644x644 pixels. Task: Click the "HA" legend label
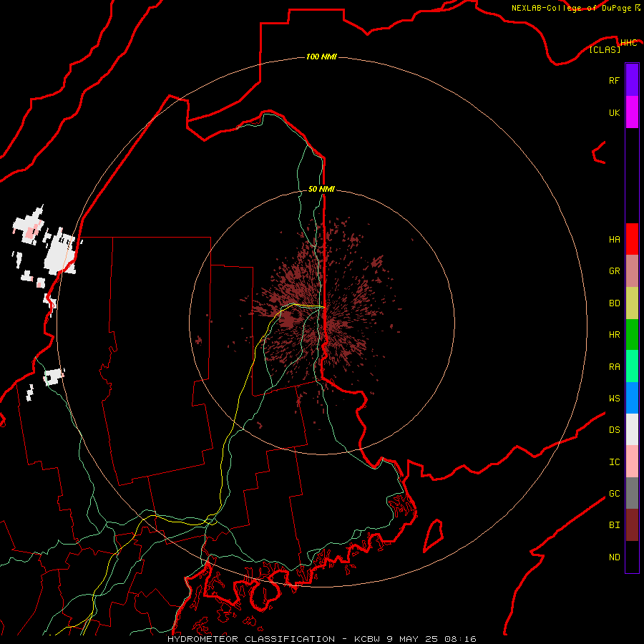(x=614, y=240)
